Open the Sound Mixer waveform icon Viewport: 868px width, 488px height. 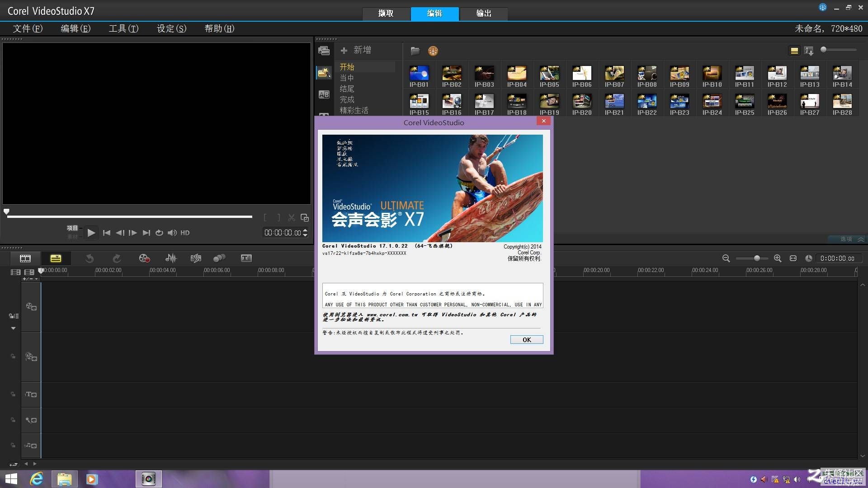tap(171, 258)
